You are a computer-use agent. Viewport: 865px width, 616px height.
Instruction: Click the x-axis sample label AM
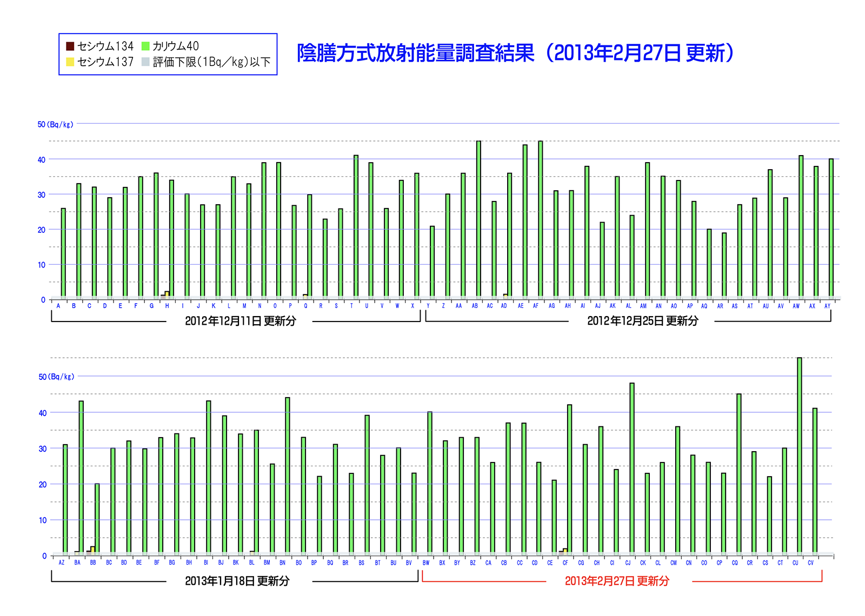coord(643,306)
